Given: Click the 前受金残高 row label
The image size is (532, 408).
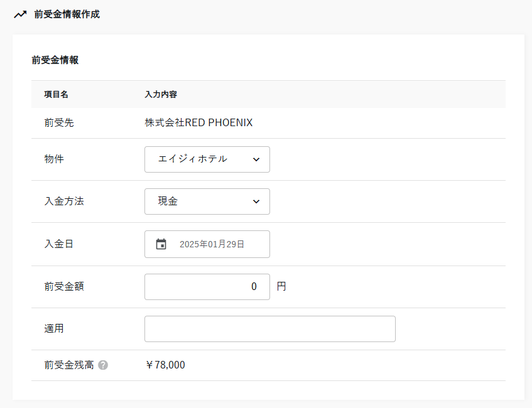Looking at the screenshot, I should click(68, 365).
